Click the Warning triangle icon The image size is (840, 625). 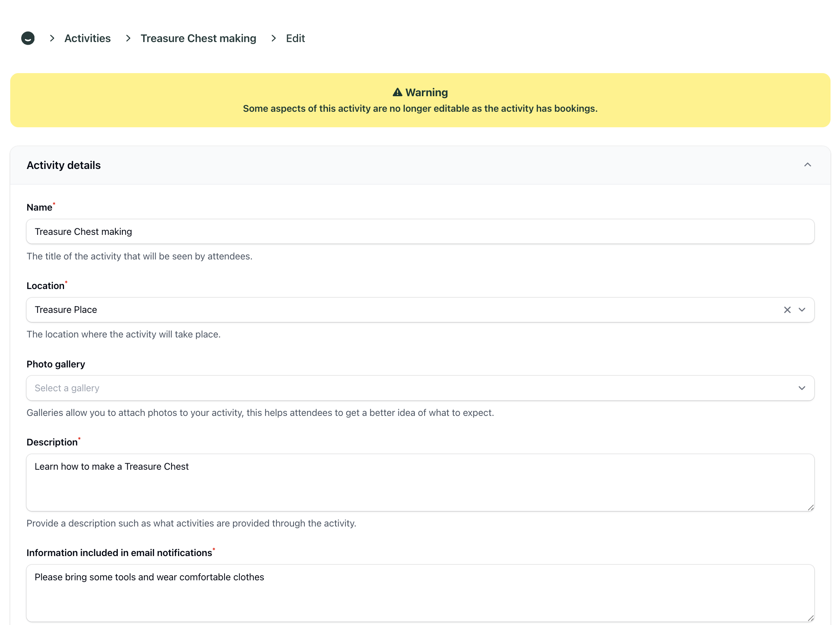click(x=397, y=92)
